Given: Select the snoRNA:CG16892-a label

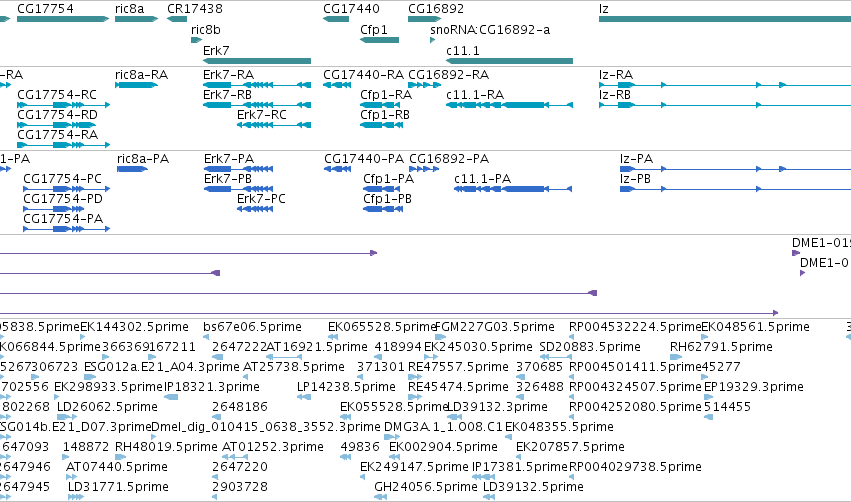Looking at the screenshot, I should point(490,30).
